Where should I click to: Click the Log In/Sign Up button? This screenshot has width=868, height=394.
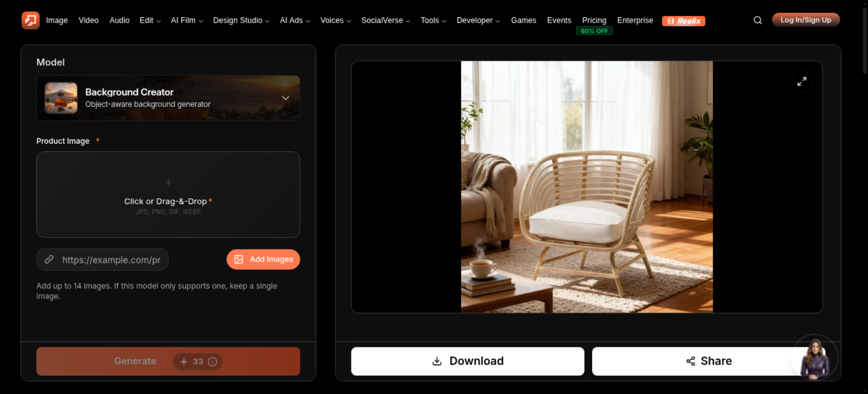806,20
